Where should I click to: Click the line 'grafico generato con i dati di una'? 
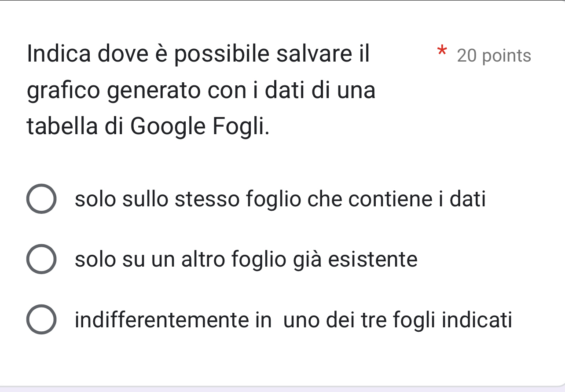pyautogui.click(x=201, y=91)
